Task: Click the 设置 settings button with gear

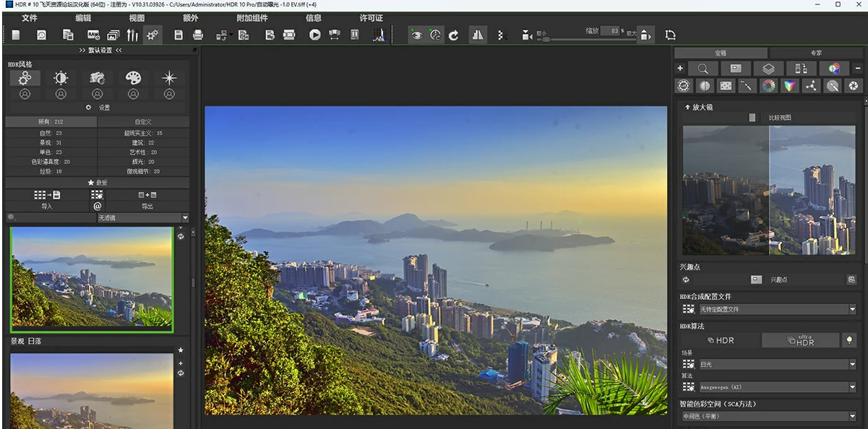Action: click(97, 108)
